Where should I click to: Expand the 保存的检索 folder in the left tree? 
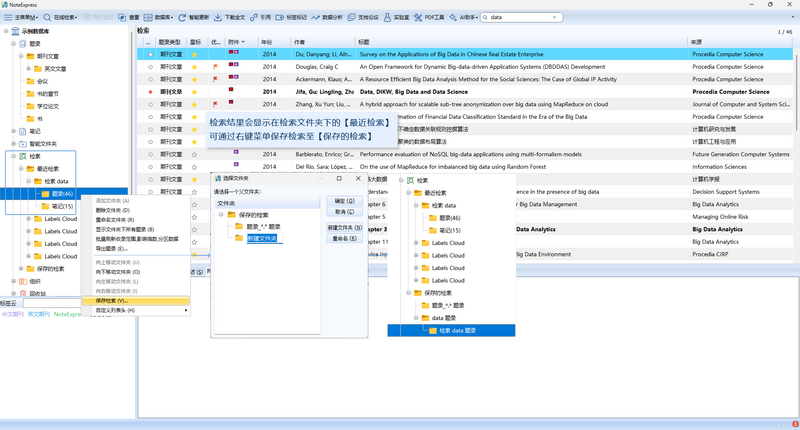pyautogui.click(x=21, y=268)
